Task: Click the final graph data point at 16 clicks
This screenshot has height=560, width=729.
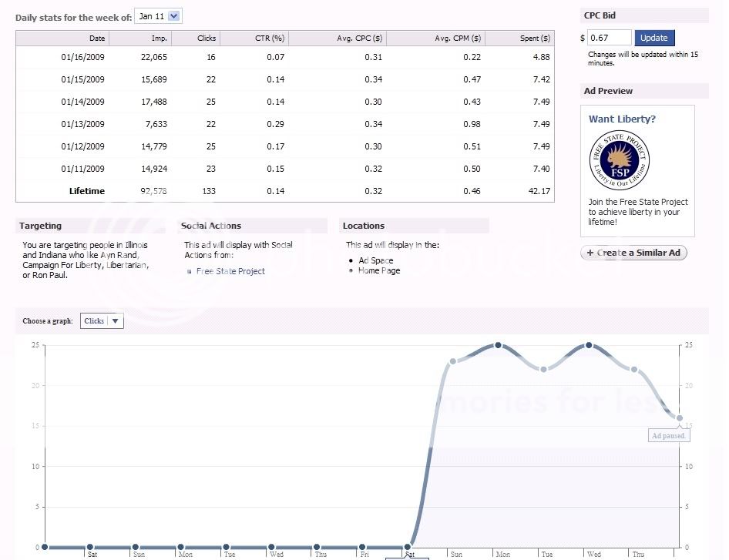Action: coord(679,418)
